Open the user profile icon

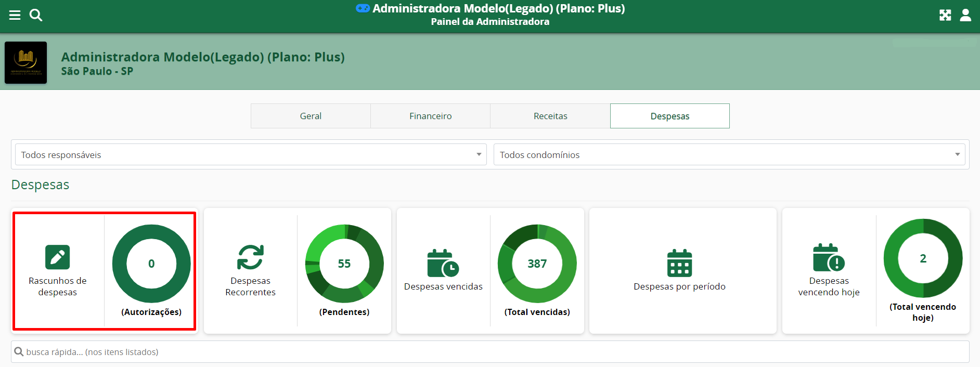(x=965, y=15)
